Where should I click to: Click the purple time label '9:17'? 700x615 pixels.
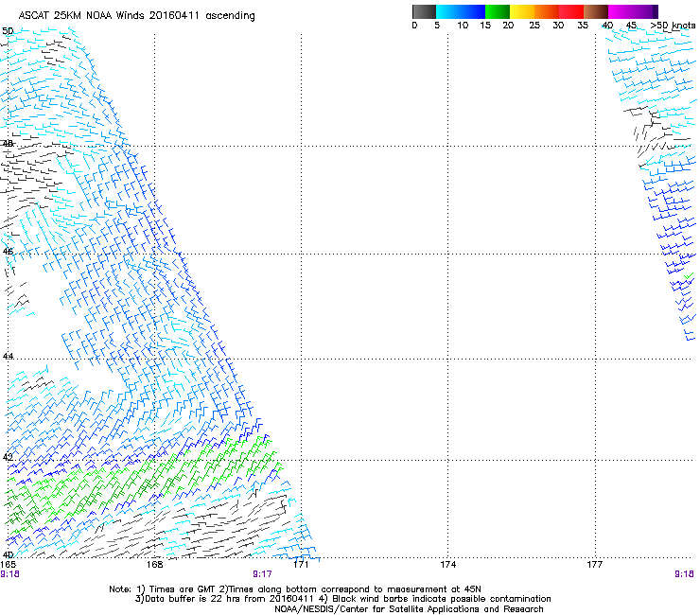(x=262, y=574)
